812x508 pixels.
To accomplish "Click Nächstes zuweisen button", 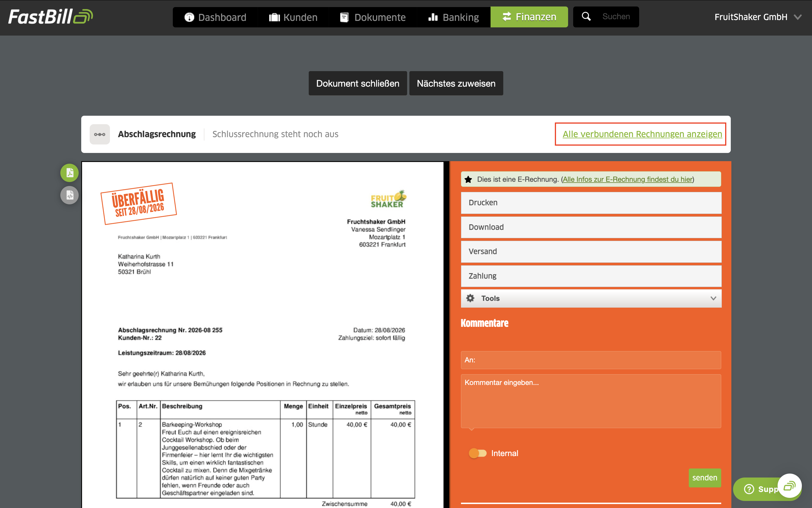I will point(456,83).
